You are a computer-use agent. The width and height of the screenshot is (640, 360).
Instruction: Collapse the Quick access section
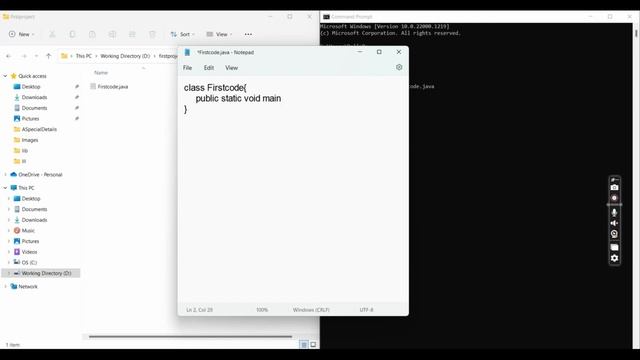5,76
